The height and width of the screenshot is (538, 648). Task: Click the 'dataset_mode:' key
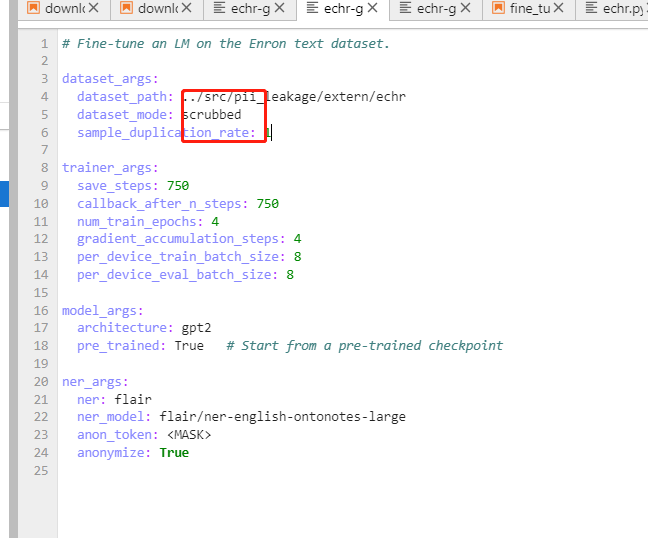pos(125,114)
